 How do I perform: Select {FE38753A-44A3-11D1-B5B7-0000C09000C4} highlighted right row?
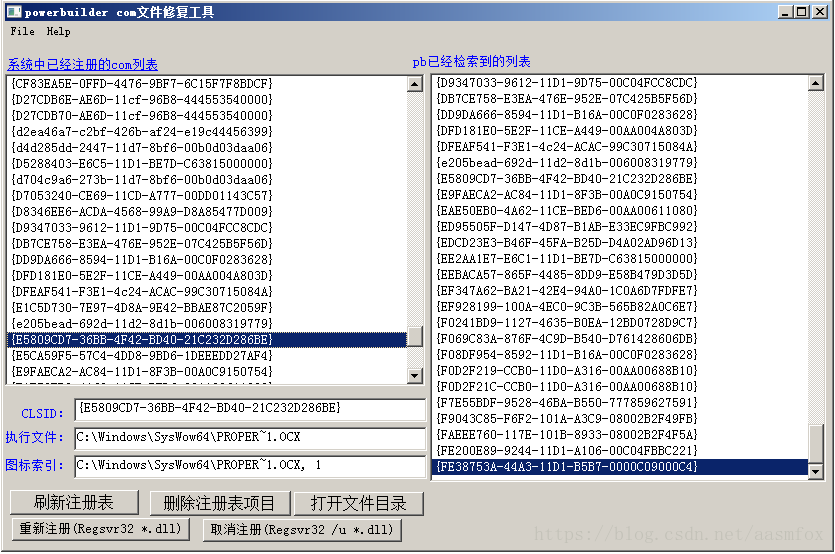click(620, 466)
